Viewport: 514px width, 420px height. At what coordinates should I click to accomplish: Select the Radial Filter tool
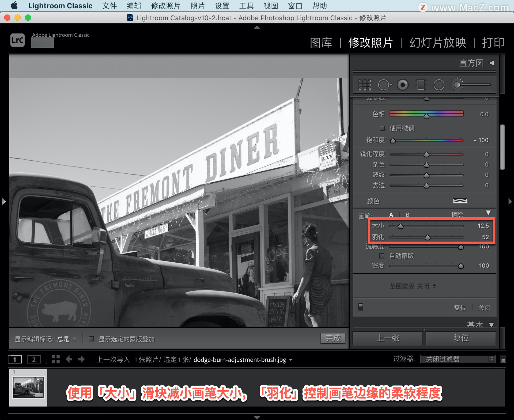tap(439, 85)
